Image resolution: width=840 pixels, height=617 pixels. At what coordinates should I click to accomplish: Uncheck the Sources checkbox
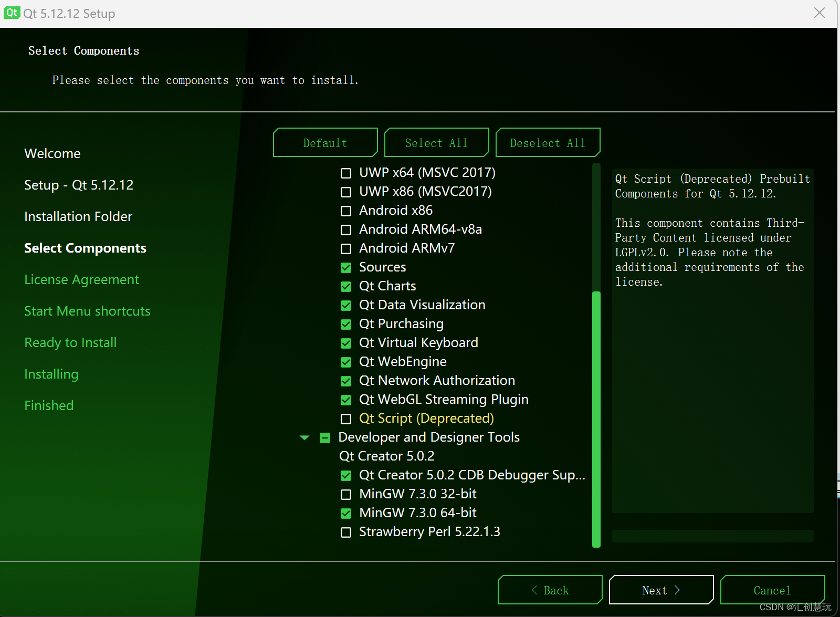346,267
